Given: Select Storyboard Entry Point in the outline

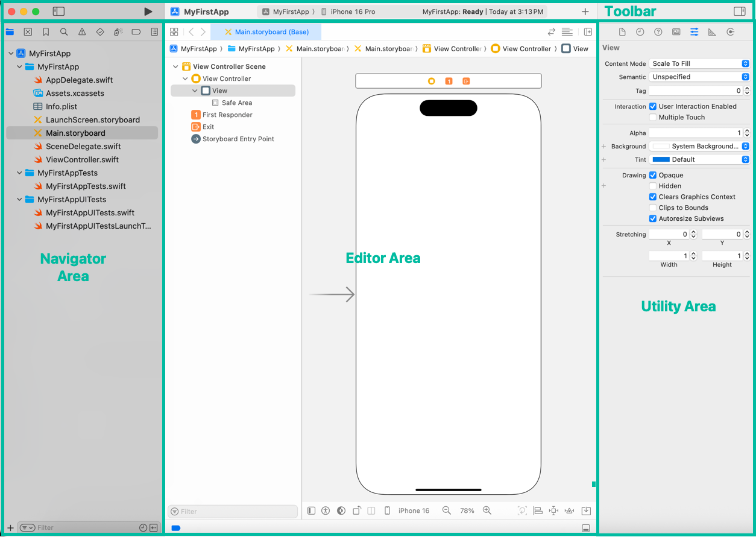Looking at the screenshot, I should click(233, 139).
